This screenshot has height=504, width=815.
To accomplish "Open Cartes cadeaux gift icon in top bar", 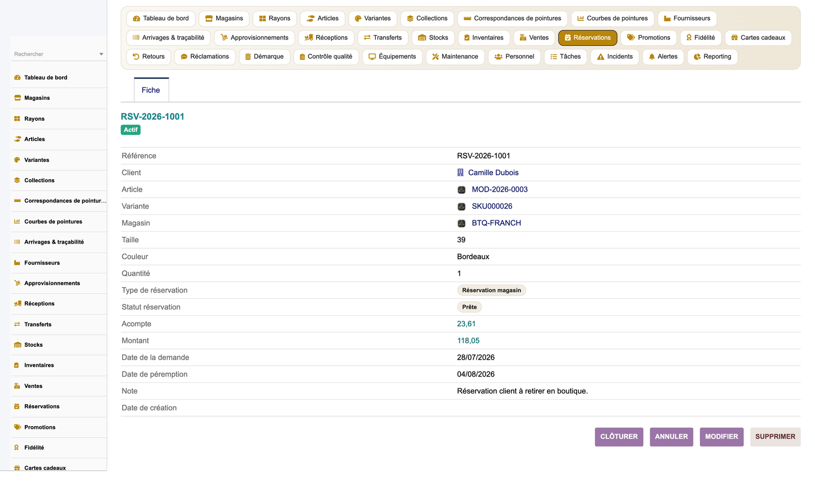I will [734, 38].
